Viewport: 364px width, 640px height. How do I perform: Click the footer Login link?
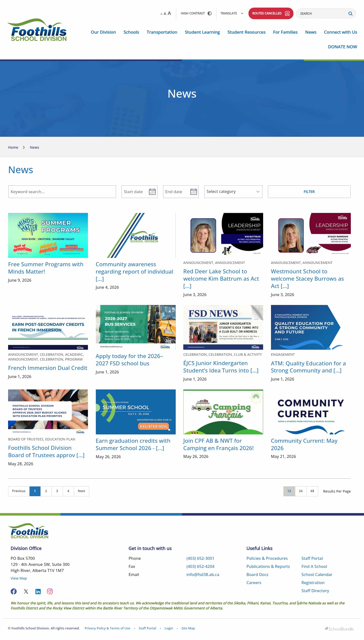point(169,628)
